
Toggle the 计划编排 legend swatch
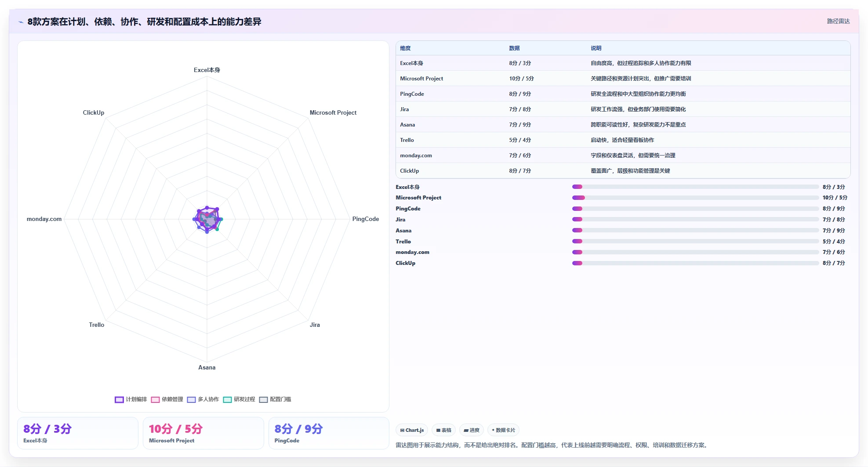(119, 399)
